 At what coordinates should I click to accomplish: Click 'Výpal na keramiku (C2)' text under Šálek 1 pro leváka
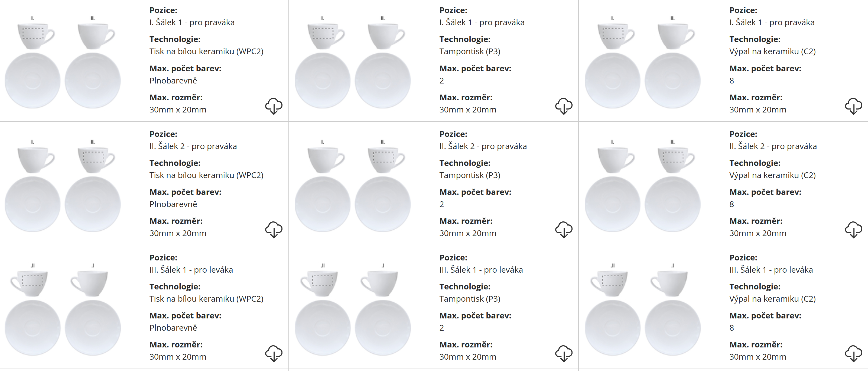click(772, 299)
